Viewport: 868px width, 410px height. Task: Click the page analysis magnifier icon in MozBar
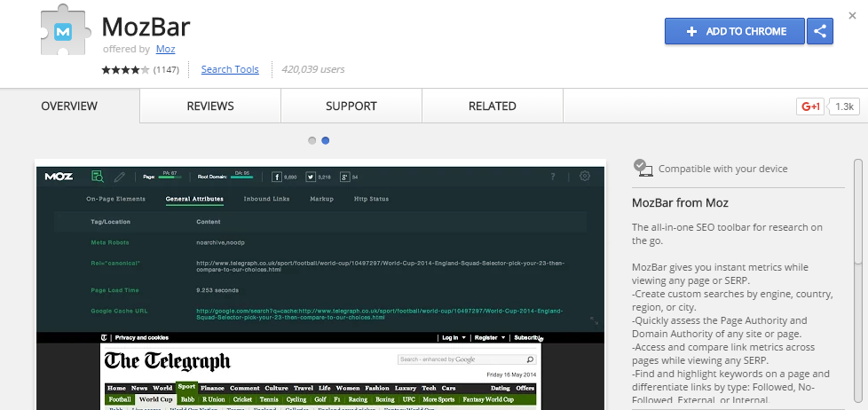pyautogui.click(x=97, y=176)
